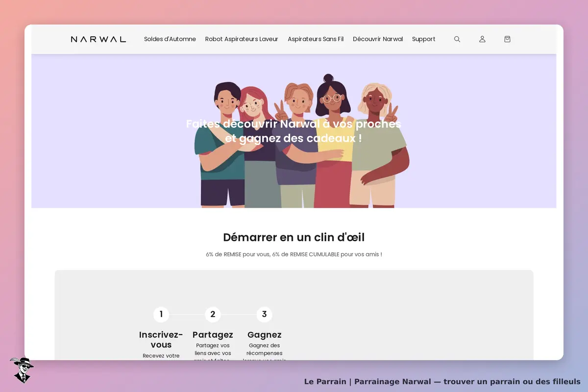Click the heading "Faites découvrir Narwal à vos proches"
Screen dimensions: 588x392
tap(294, 124)
